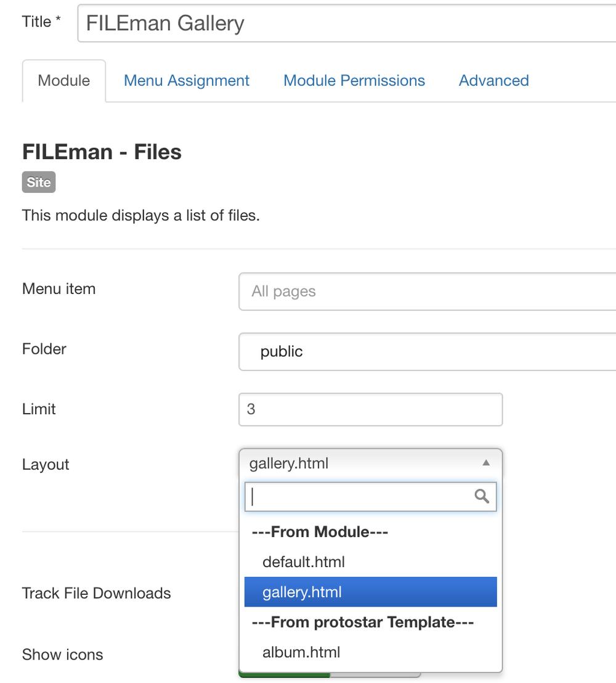Click the gray Site badge under FILEman - Files
The height and width of the screenshot is (683, 616).
point(38,182)
